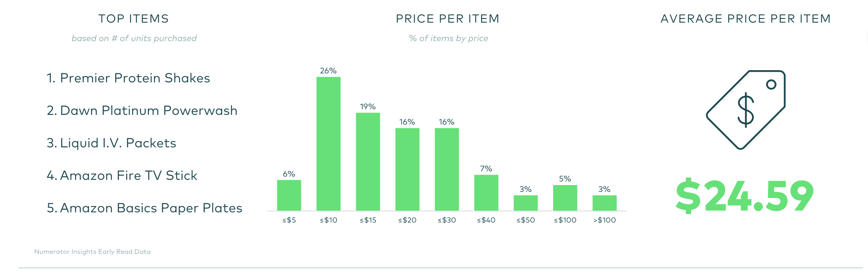Screen dimensions: 868x279
Task: Click the price tag dollar icon
Action: point(745,110)
